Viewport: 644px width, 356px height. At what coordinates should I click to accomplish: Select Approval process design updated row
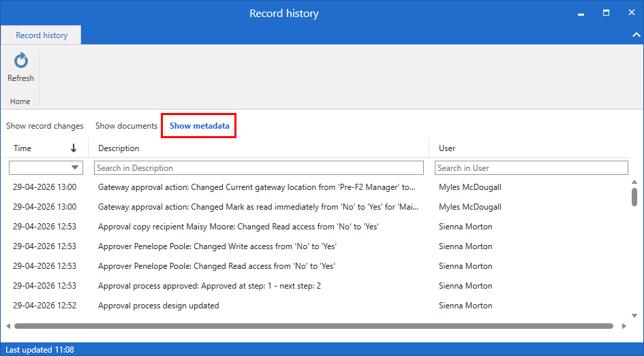[316, 306]
